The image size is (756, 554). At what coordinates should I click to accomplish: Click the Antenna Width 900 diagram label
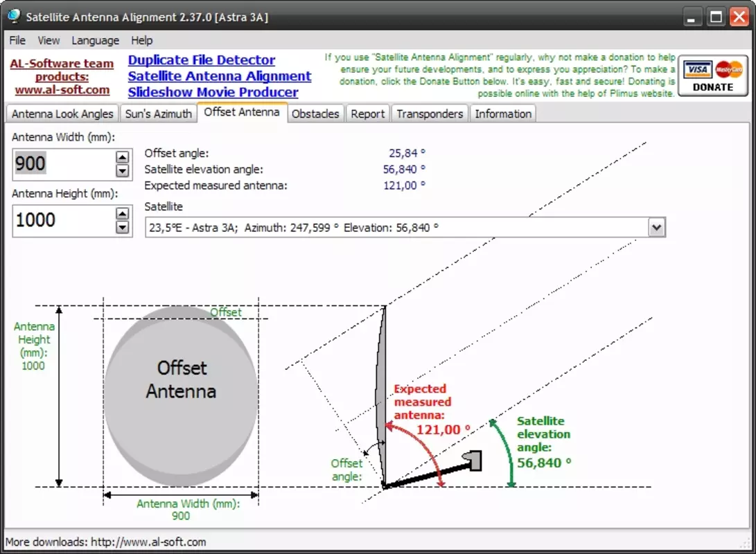[x=188, y=510]
